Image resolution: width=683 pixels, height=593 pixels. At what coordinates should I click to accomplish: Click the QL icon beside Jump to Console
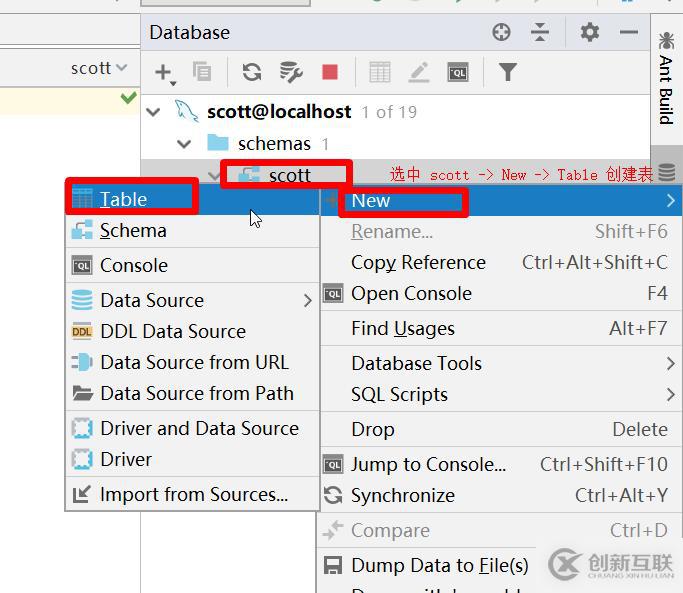point(333,464)
